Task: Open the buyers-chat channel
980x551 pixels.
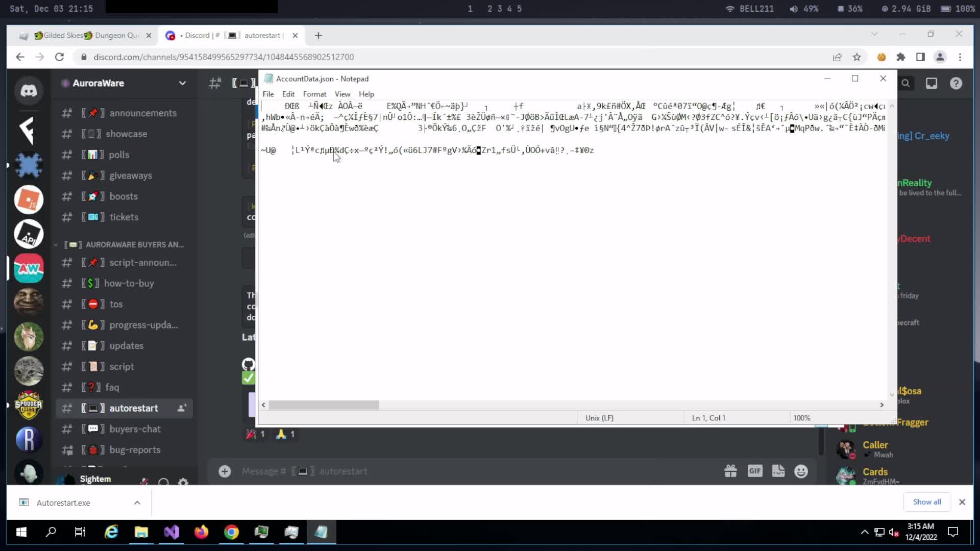Action: [135, 429]
